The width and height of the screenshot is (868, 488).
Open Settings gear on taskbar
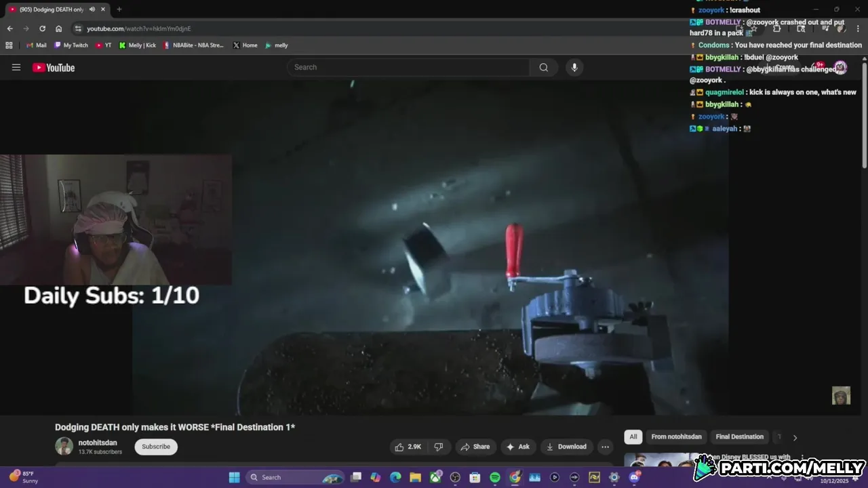click(614, 477)
